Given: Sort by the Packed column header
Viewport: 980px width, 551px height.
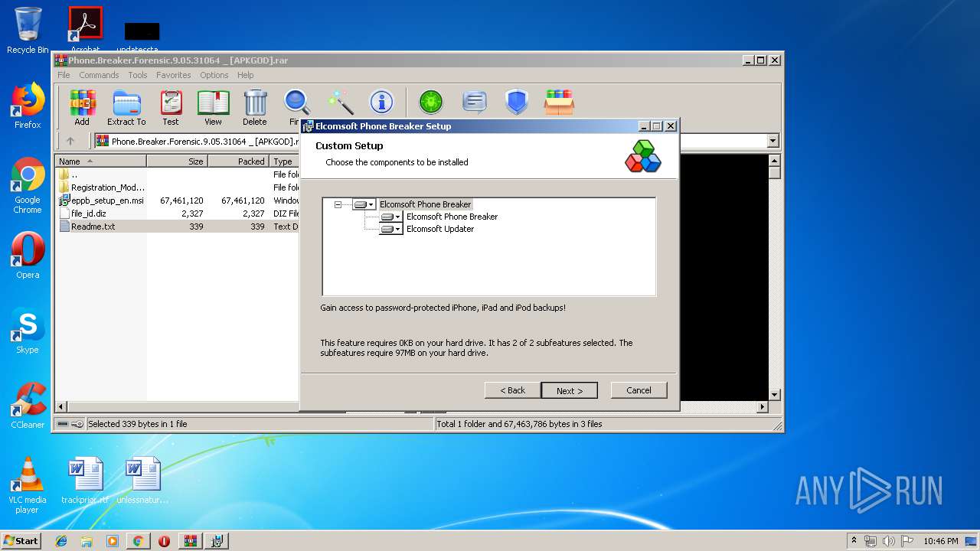Looking at the screenshot, I should pyautogui.click(x=238, y=161).
